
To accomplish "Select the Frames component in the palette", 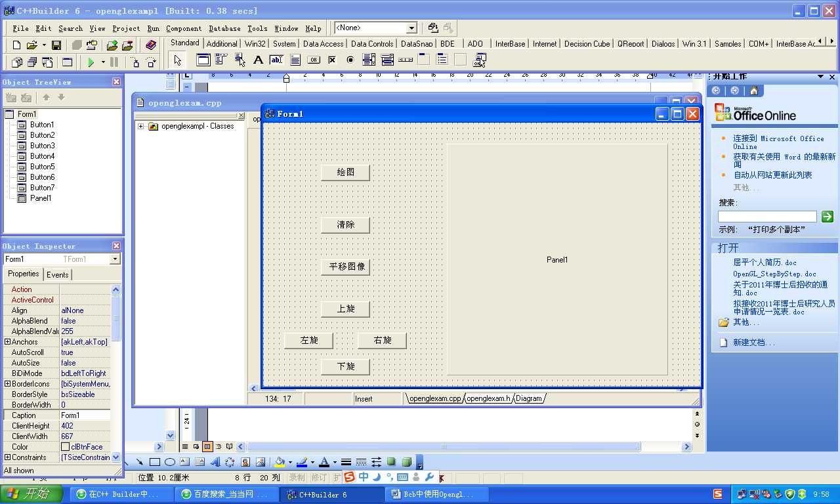I will pyautogui.click(x=203, y=60).
